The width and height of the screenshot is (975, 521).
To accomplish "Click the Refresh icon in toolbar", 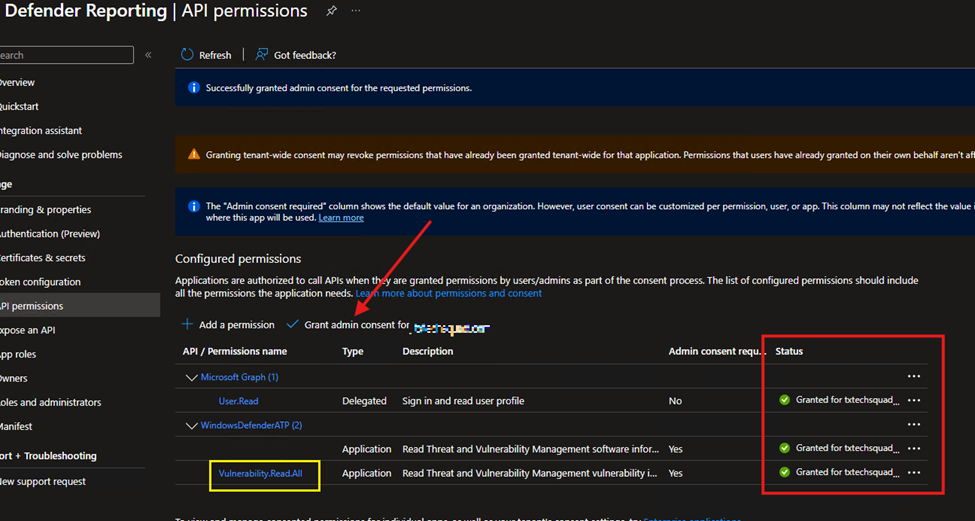I will [x=187, y=55].
